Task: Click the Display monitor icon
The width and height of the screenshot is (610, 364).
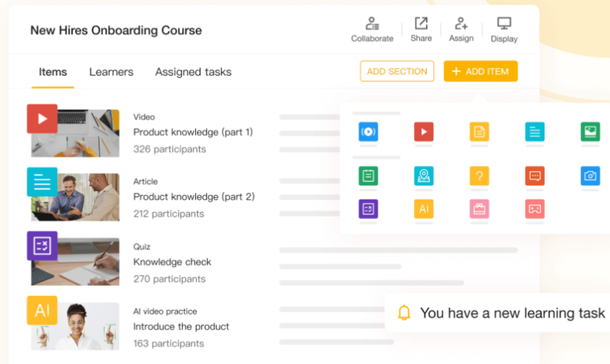Action: 504,23
